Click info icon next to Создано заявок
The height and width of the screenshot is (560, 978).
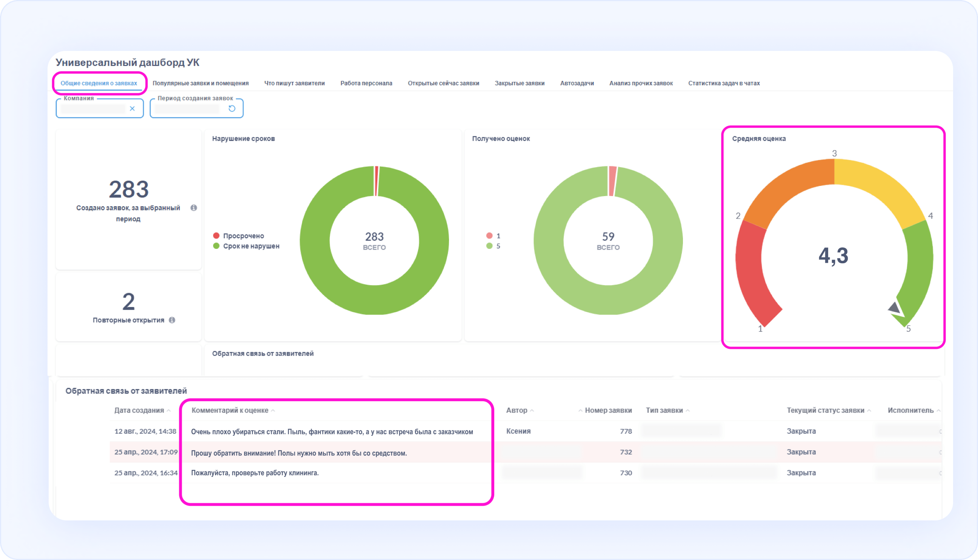tap(194, 208)
